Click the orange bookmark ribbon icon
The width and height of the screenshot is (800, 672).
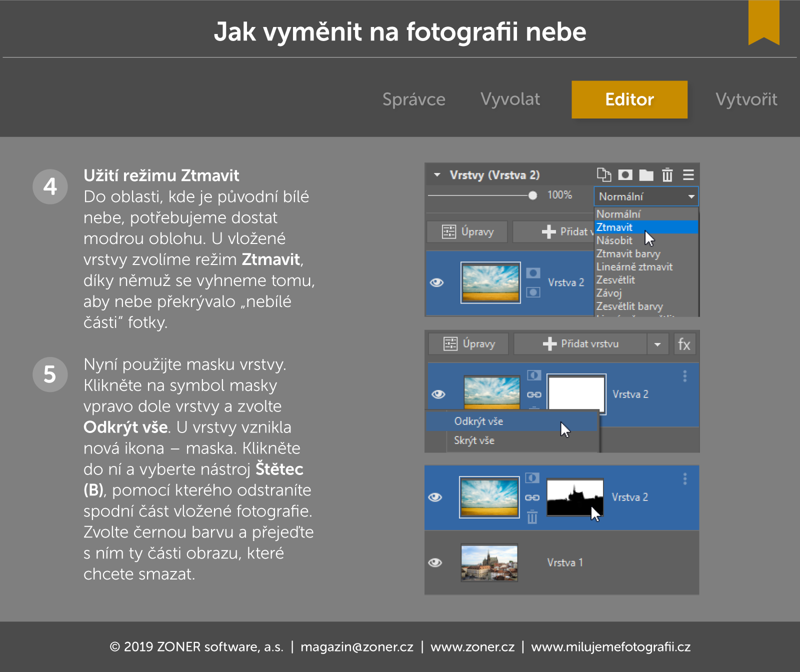[764, 22]
